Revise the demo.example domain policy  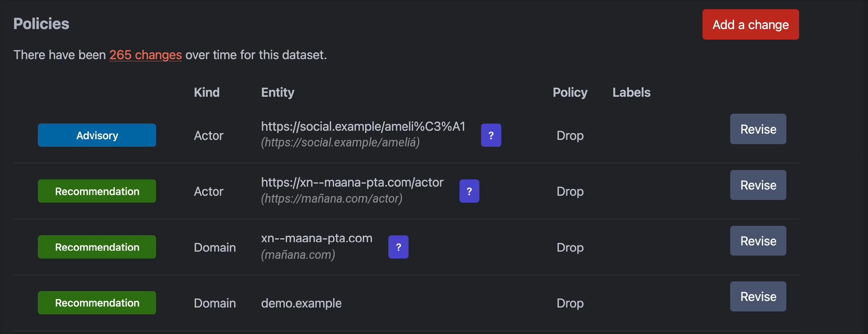(x=758, y=296)
